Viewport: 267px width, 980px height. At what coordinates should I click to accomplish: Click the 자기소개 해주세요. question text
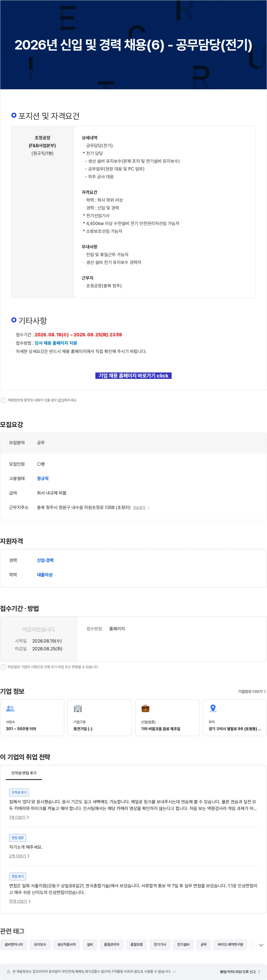pos(26,847)
